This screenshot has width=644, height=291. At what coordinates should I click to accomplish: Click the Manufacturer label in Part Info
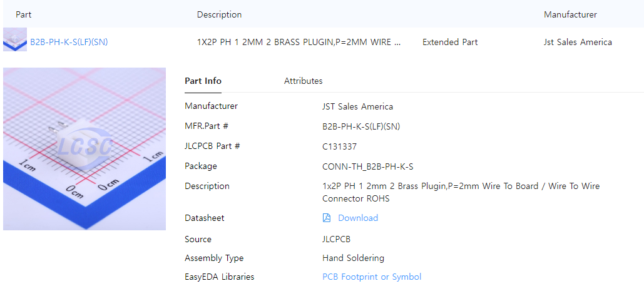click(x=211, y=106)
